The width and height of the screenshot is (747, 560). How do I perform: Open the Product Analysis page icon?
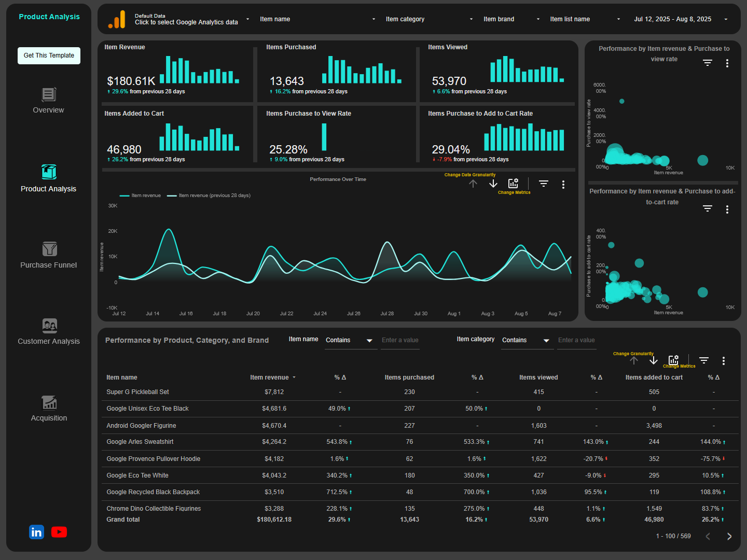point(49,172)
